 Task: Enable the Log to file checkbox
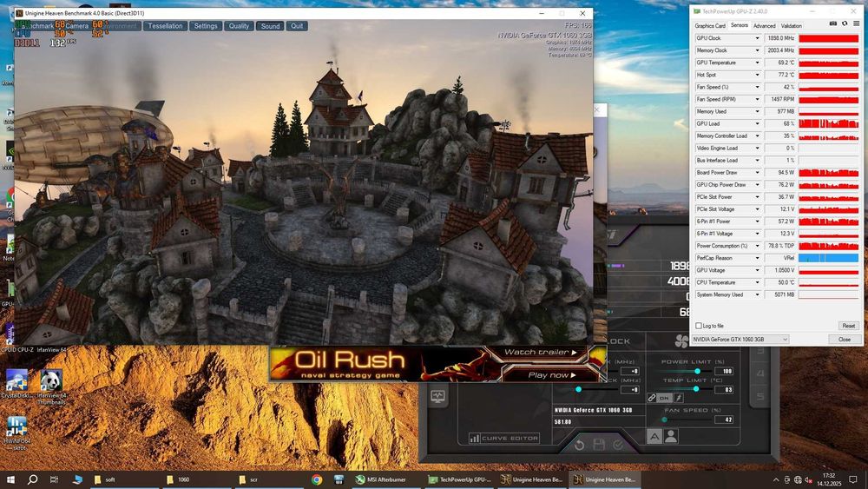coord(699,326)
